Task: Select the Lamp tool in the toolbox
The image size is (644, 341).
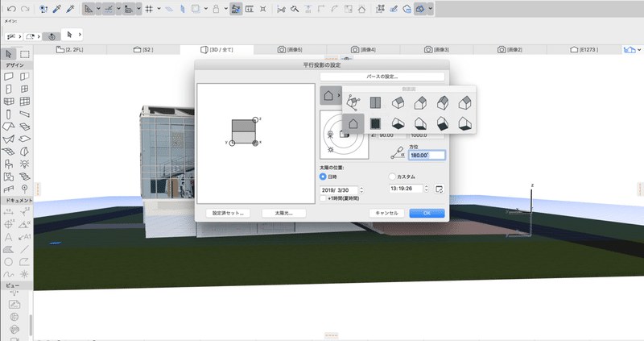Action: point(25,164)
